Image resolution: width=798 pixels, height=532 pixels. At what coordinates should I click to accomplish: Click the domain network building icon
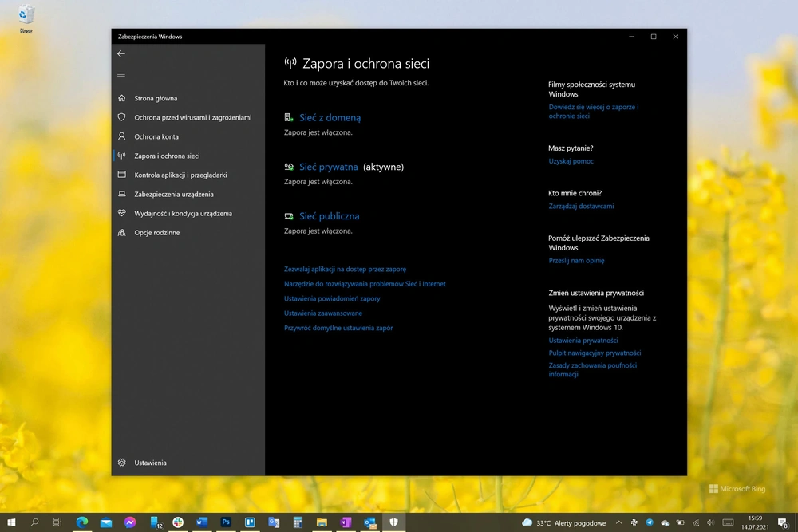pos(289,117)
